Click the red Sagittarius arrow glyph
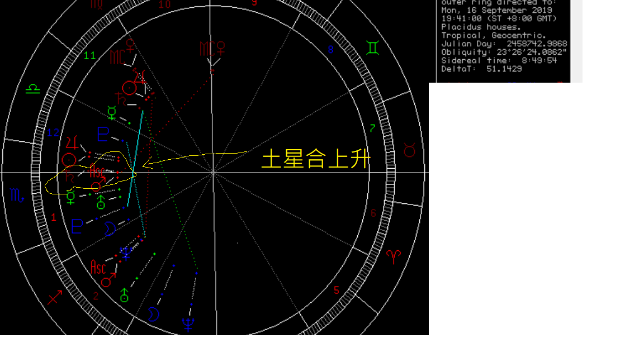 coord(55,298)
